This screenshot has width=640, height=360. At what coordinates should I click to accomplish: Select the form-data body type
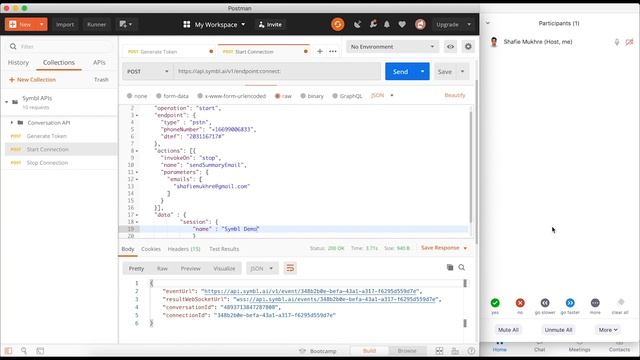(x=159, y=96)
